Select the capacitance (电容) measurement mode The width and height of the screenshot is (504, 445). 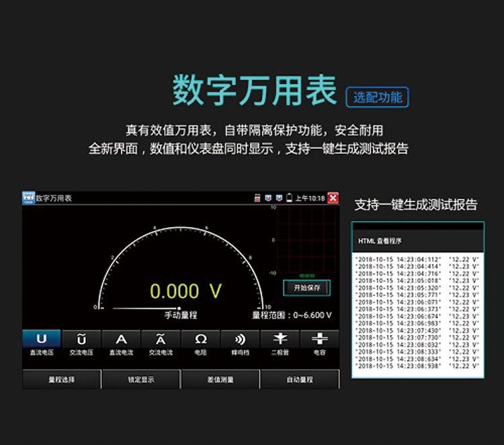[319, 343]
